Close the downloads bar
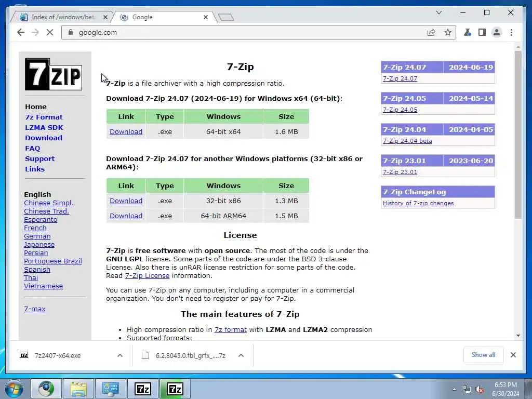The image size is (532, 399). (x=513, y=355)
